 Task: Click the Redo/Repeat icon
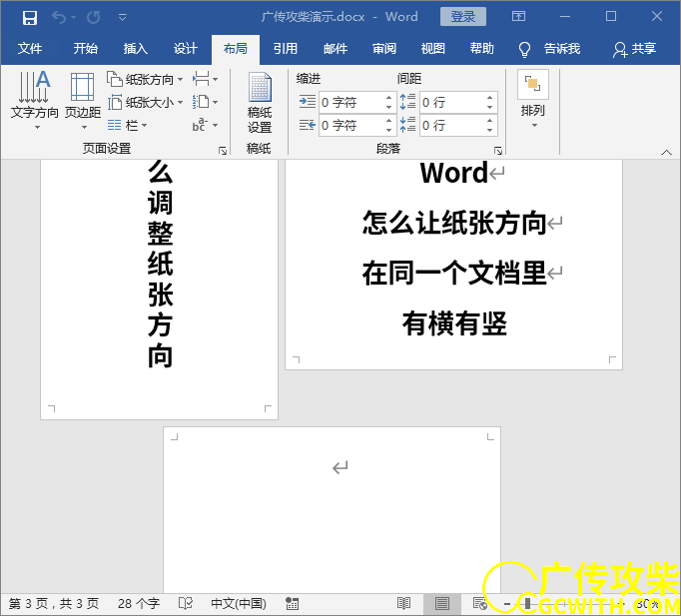coord(93,17)
